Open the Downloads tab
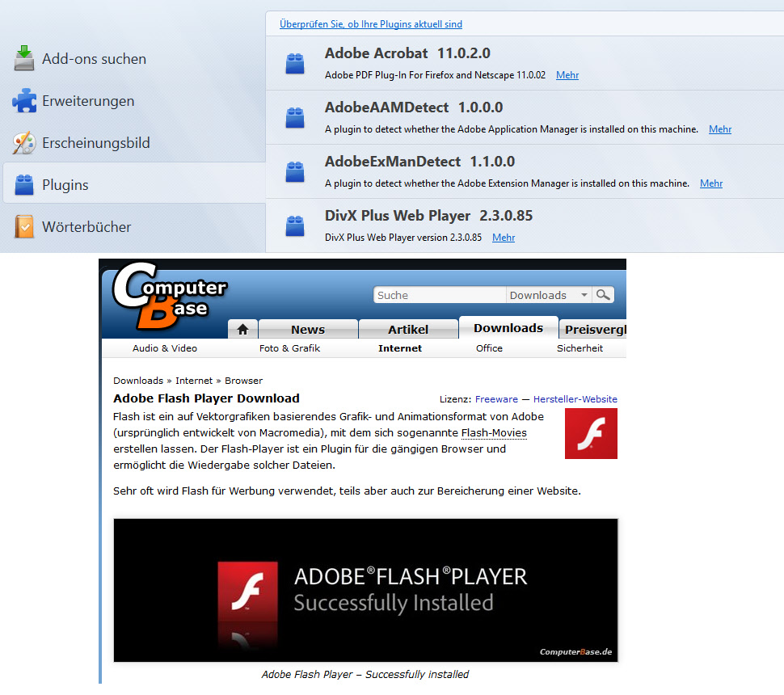Screen dimensions: 784x695 [508, 328]
